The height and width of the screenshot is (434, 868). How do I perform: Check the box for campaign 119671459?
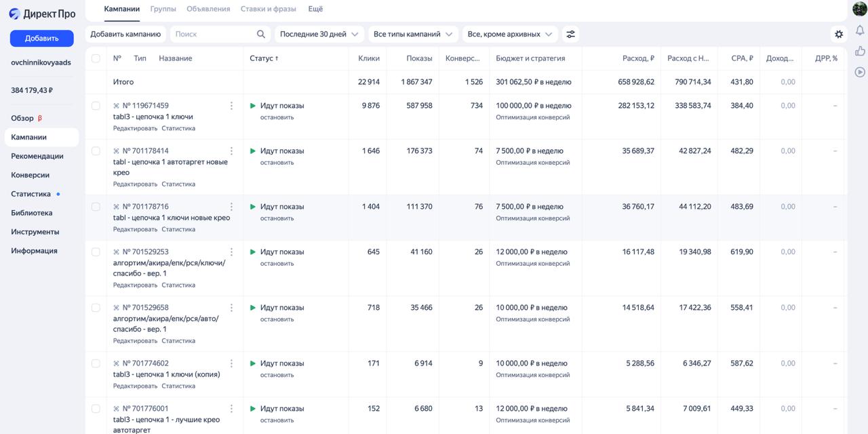pos(96,106)
